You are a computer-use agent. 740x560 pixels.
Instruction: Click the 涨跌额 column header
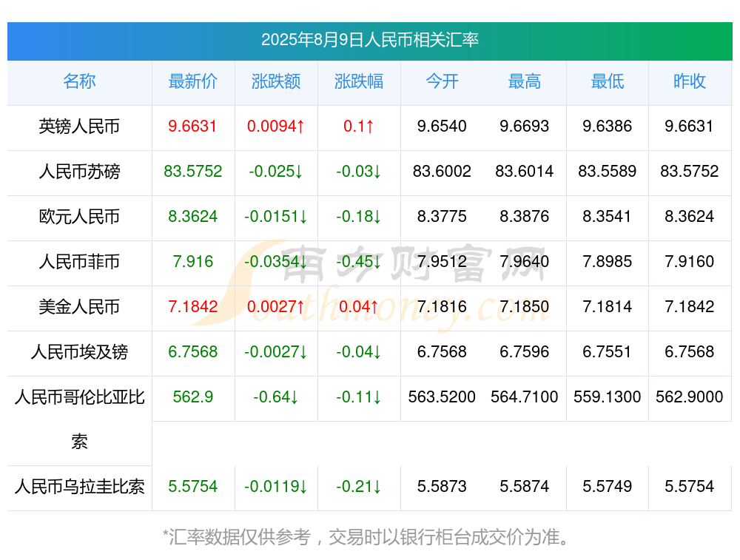(x=276, y=81)
